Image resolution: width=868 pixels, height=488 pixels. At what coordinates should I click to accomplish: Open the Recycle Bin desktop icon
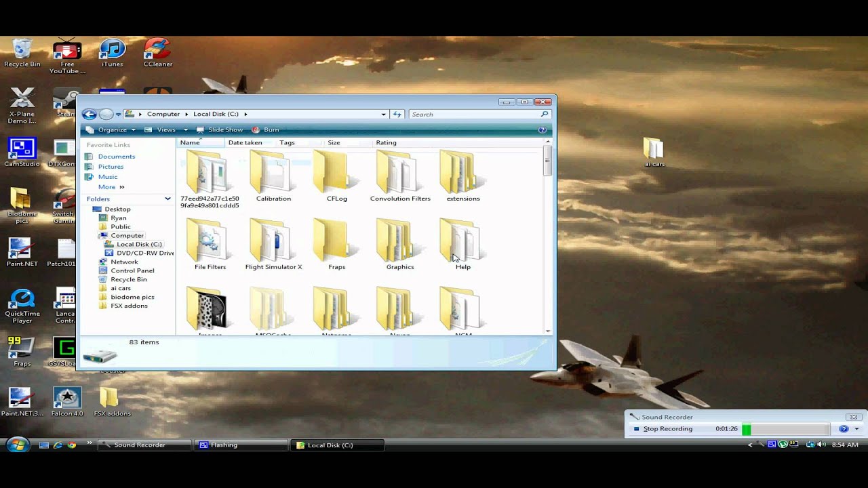pos(22,53)
